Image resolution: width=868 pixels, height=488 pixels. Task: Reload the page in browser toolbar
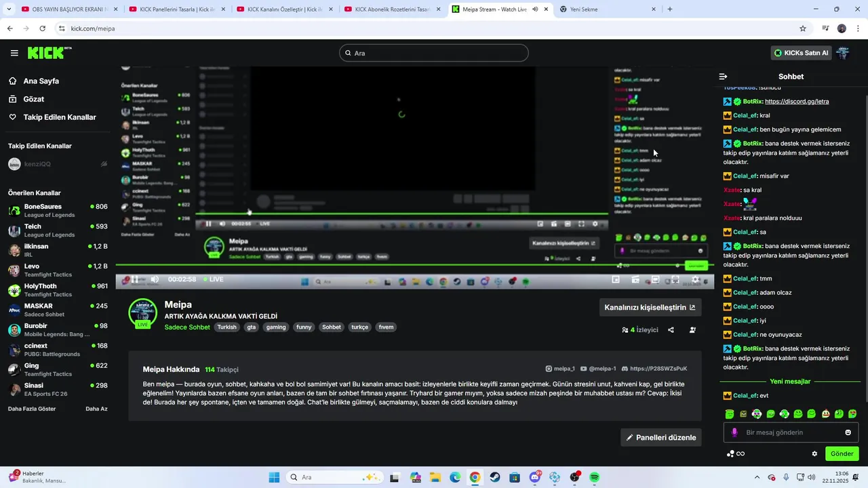coord(43,28)
